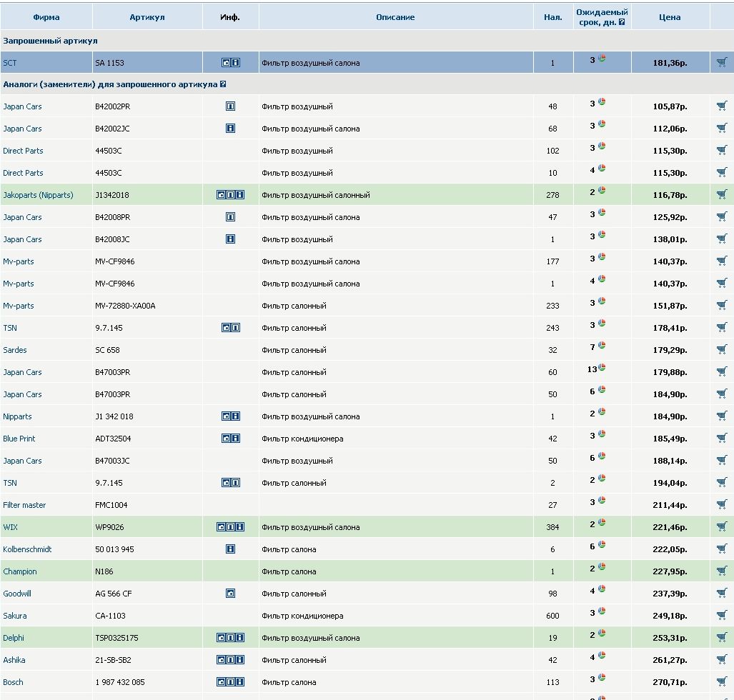The image size is (734, 700).
Task: Open Mv-parts link for MV-72880-XA00A
Action: point(19,306)
